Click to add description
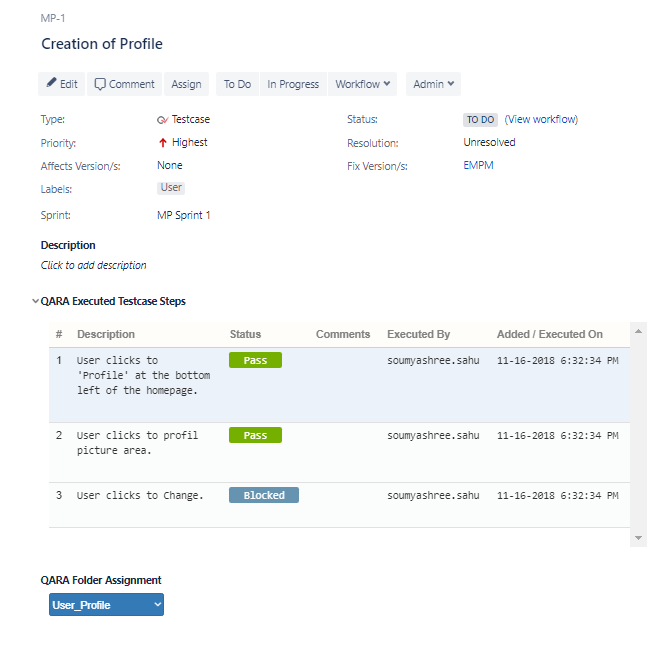The width and height of the screenshot is (661, 651). click(94, 265)
